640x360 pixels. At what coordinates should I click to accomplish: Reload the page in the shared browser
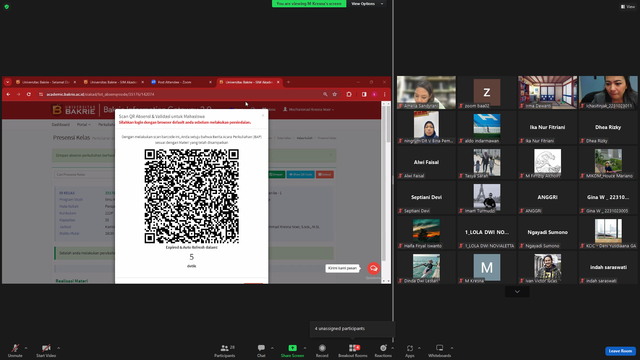[29, 94]
